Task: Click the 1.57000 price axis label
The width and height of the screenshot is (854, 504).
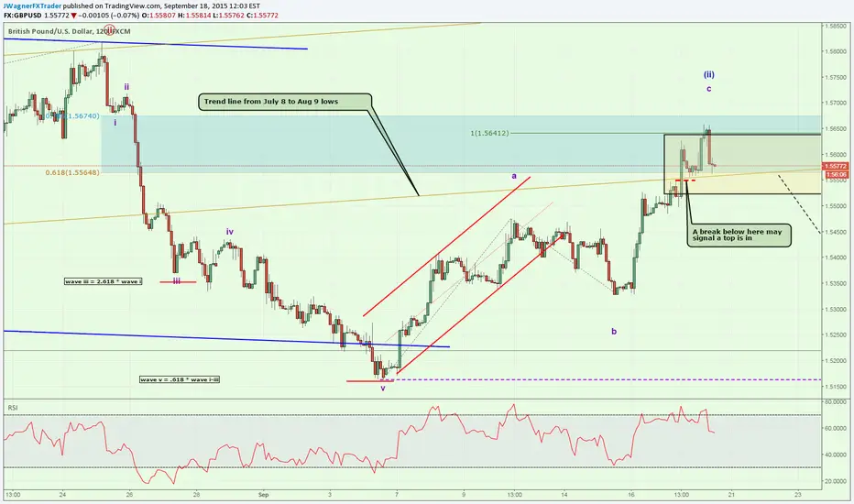Action: (836, 103)
